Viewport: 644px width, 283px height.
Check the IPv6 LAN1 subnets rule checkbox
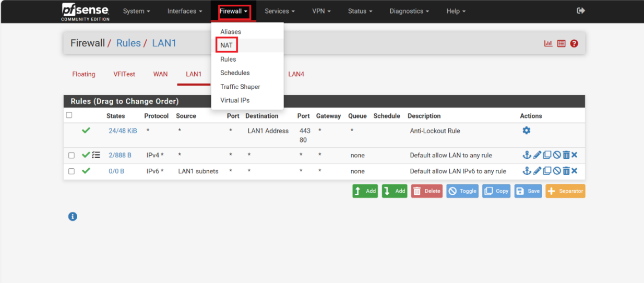click(71, 171)
